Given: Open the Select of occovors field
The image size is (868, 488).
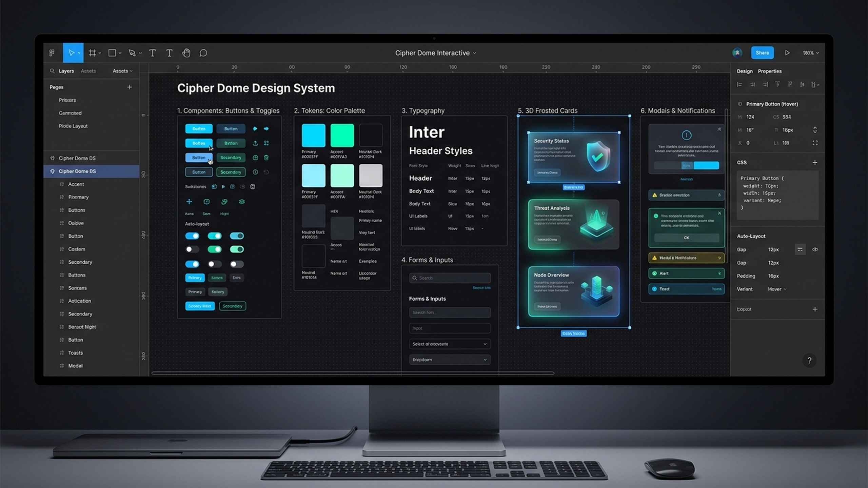Looking at the screenshot, I should click(x=450, y=344).
